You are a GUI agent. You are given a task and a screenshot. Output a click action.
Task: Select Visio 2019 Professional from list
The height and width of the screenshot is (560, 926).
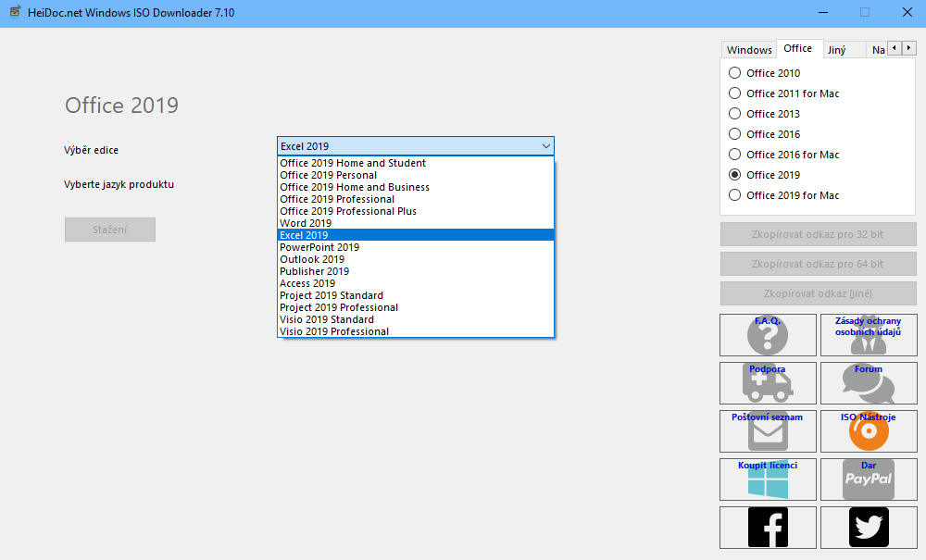[x=416, y=331]
